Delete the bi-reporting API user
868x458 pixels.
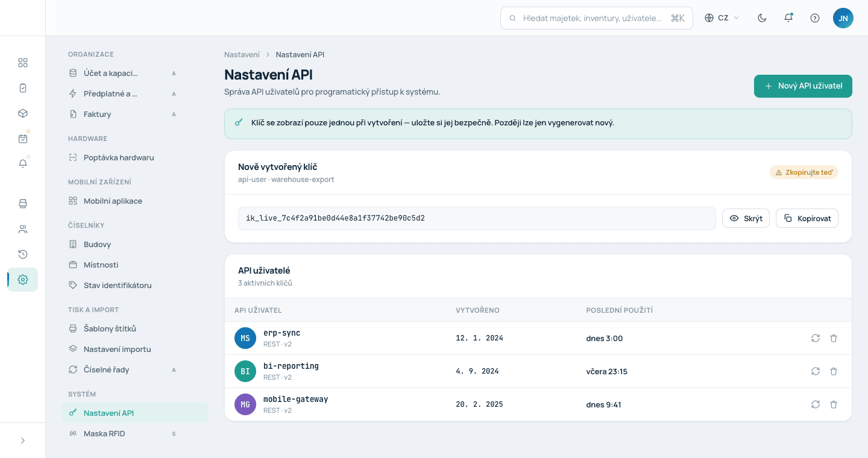coord(834,371)
